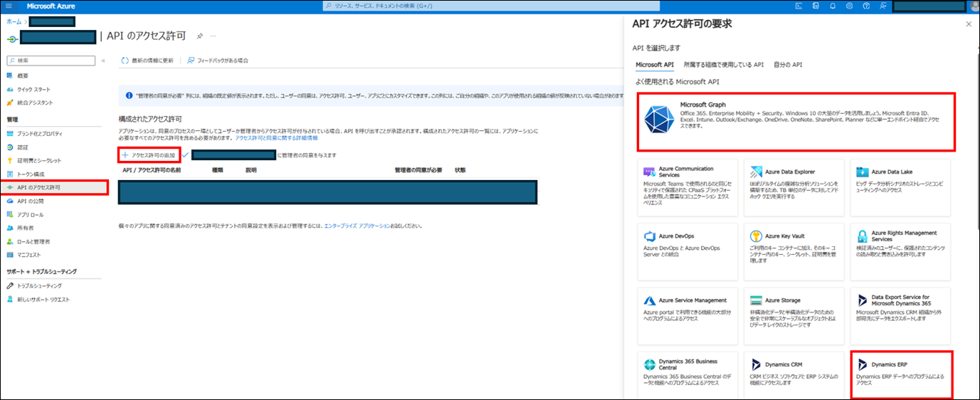Open マニフェスト in the sidebar

coord(28,255)
